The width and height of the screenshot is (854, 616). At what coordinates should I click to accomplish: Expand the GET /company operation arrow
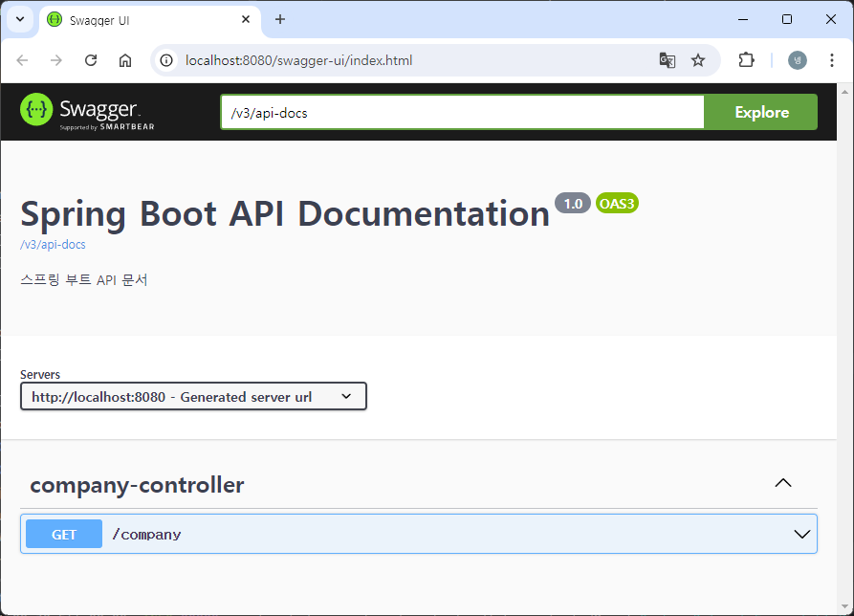point(801,535)
